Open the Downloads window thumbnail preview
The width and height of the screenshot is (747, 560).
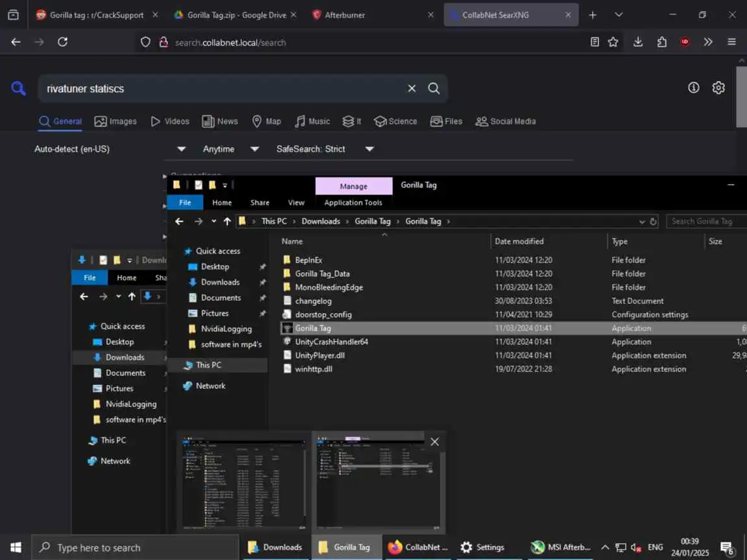point(244,482)
